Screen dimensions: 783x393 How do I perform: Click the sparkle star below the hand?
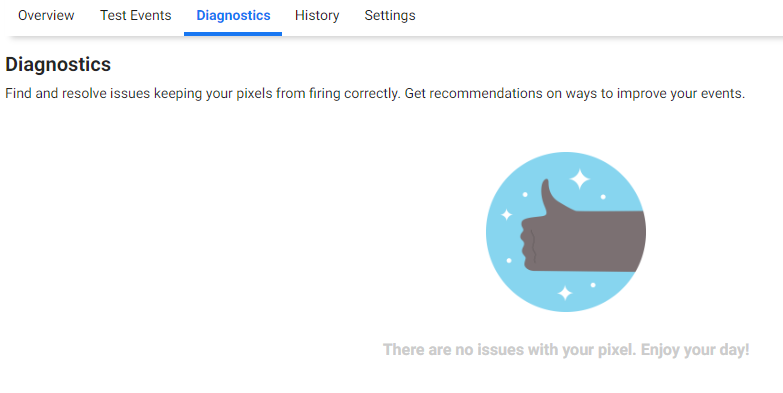565,293
